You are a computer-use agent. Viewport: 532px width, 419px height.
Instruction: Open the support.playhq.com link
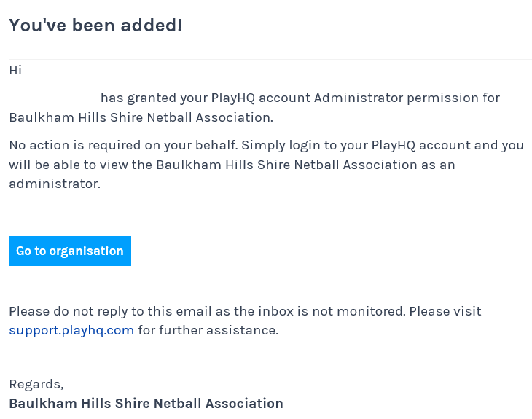click(x=71, y=330)
